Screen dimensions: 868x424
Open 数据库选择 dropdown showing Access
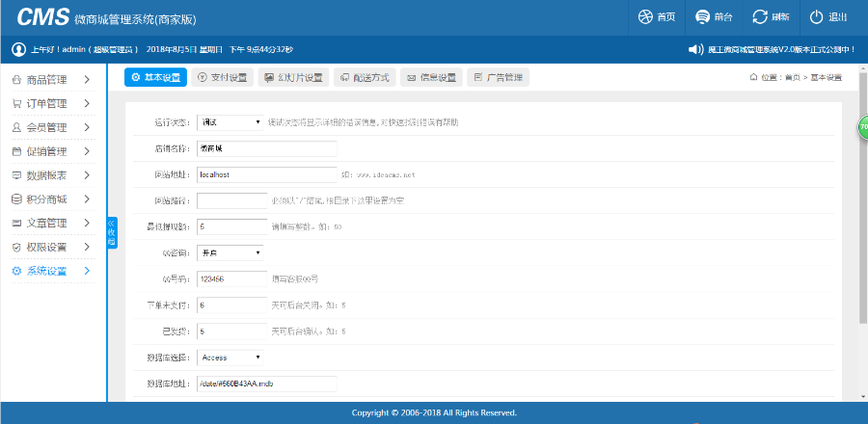(x=231, y=358)
